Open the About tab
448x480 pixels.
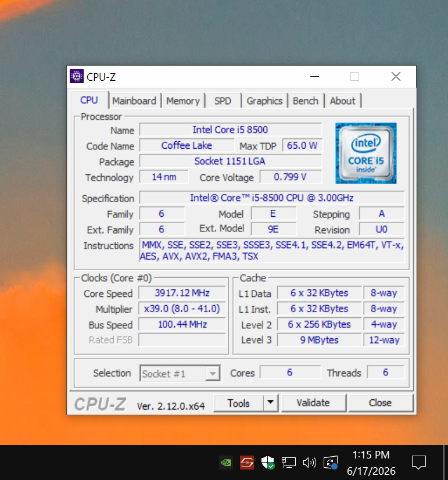[x=343, y=101]
